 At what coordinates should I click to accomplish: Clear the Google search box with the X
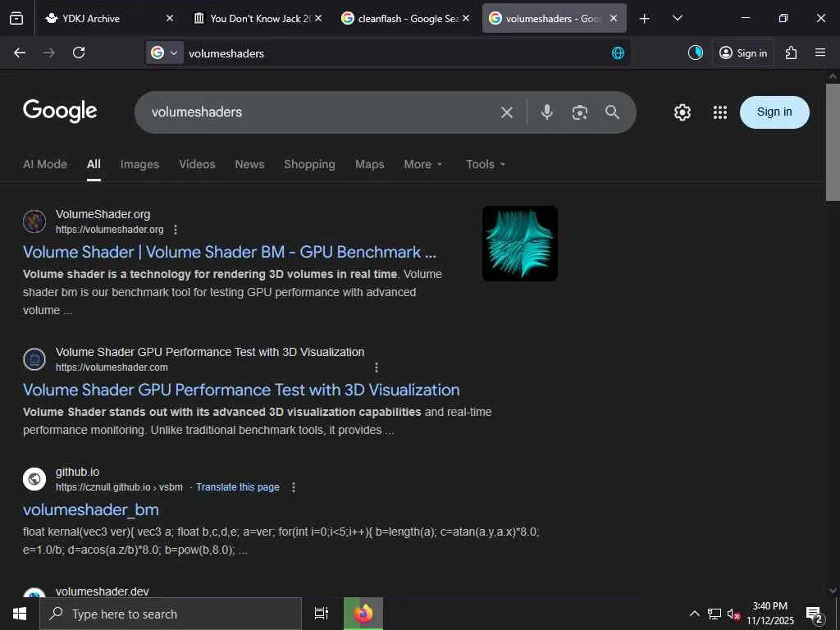coord(507,112)
